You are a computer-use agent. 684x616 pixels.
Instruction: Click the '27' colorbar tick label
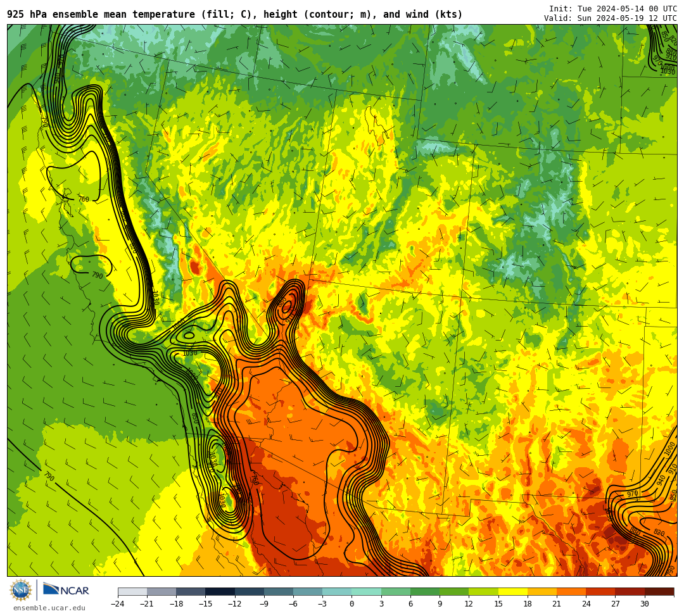(615, 604)
